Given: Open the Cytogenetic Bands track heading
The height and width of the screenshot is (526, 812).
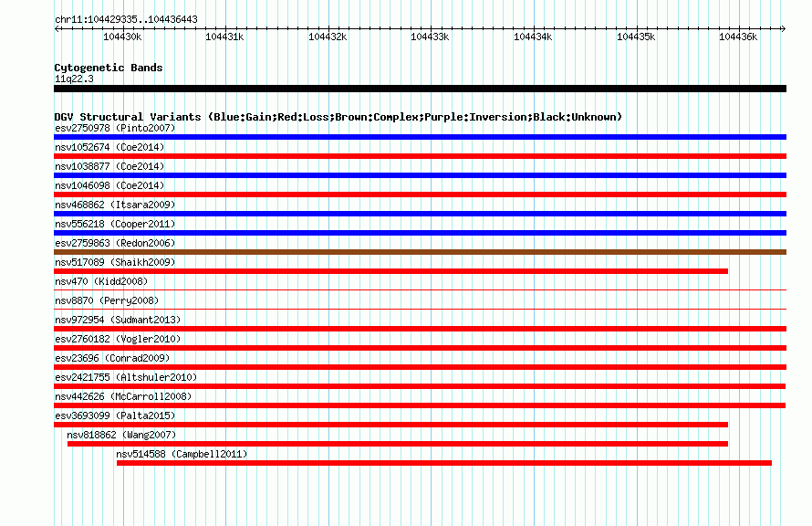Looking at the screenshot, I should click(x=109, y=68).
